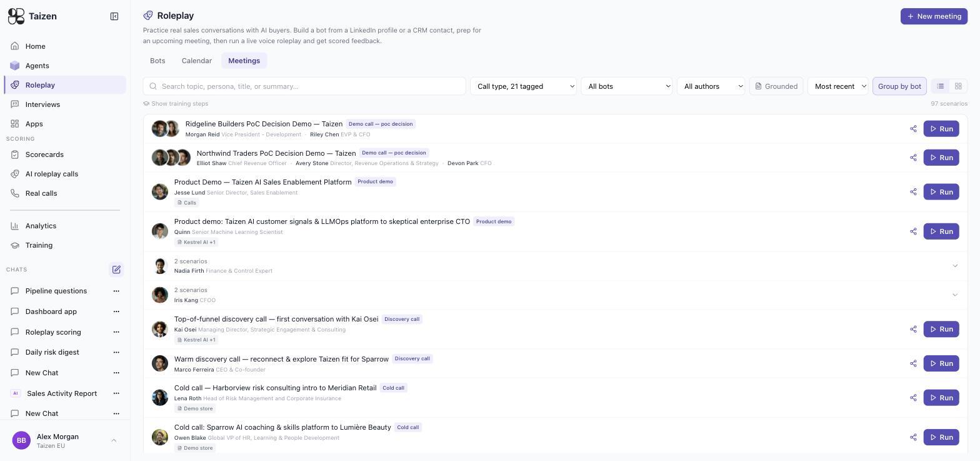The width and height of the screenshot is (980, 461).
Task: Run the Harborview risk consulting cold call
Action: 941,398
